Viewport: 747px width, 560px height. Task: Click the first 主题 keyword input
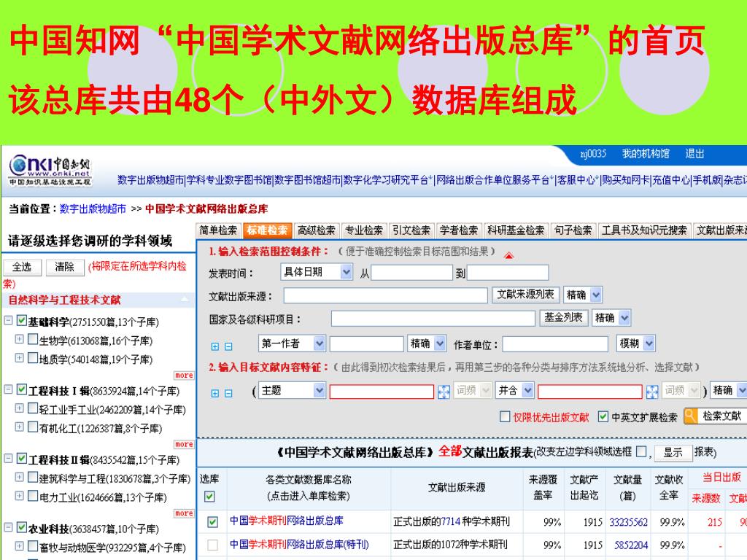382,392
